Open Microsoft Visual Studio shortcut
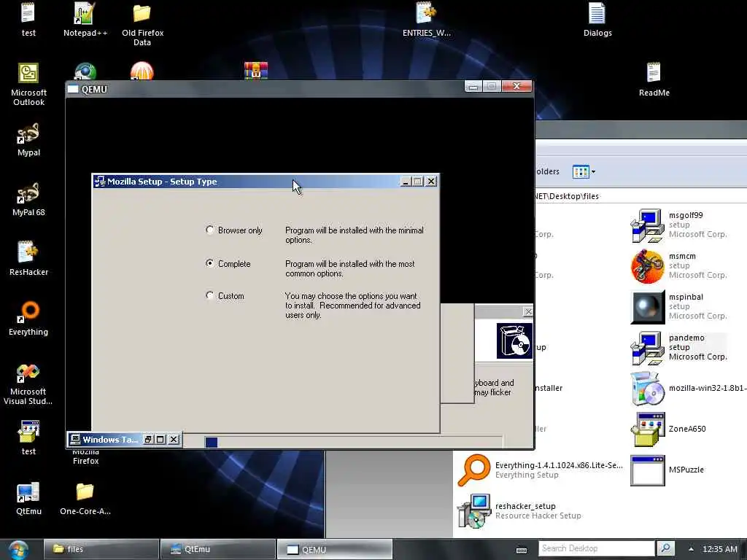Screen dimensions: 747x560 28,384
